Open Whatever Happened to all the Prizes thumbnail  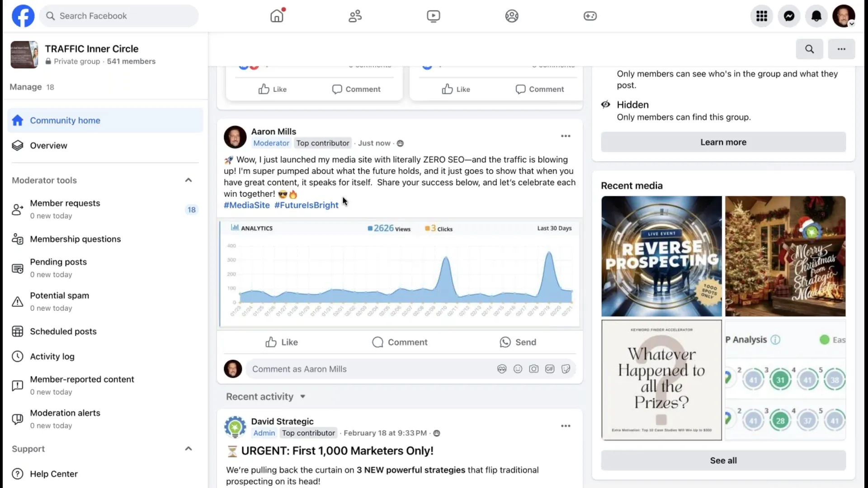(661, 380)
